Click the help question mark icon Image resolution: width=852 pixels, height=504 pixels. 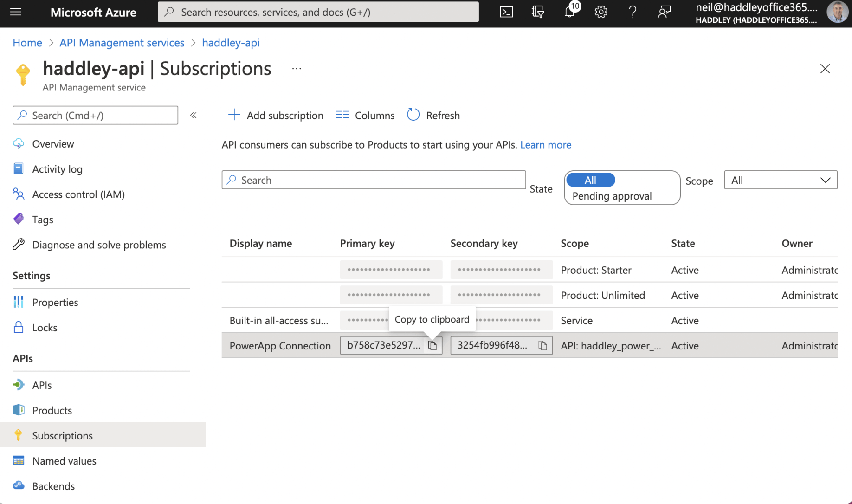pos(633,12)
